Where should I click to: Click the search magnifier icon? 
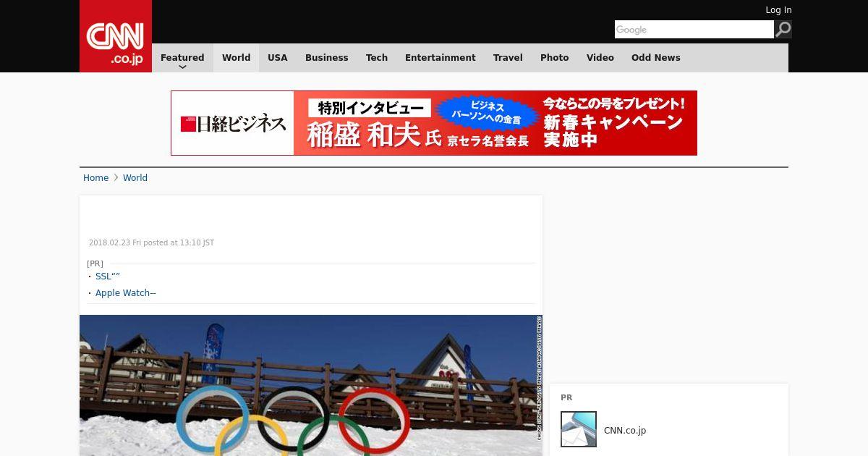[x=783, y=30]
